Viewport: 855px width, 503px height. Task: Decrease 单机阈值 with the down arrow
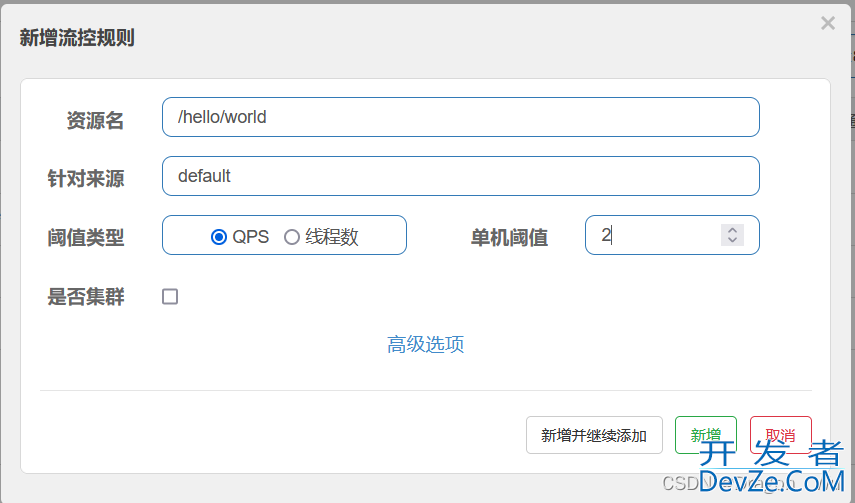point(732,240)
